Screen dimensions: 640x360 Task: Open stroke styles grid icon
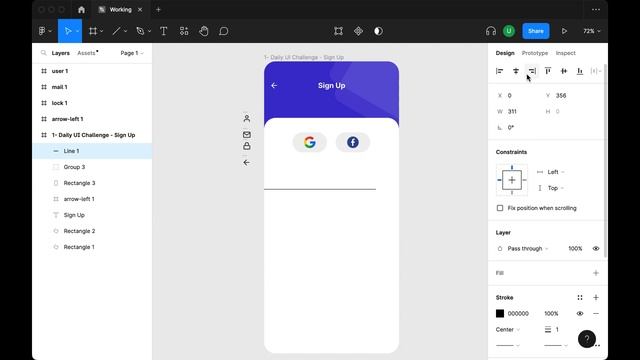tap(580, 298)
